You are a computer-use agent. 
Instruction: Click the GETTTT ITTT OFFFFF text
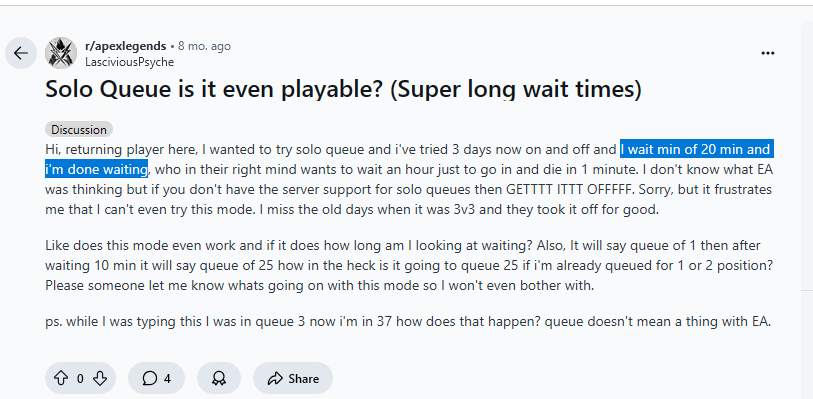point(570,190)
